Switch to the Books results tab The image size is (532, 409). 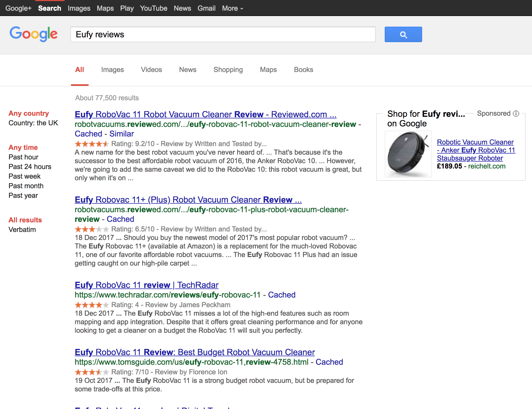tap(303, 70)
